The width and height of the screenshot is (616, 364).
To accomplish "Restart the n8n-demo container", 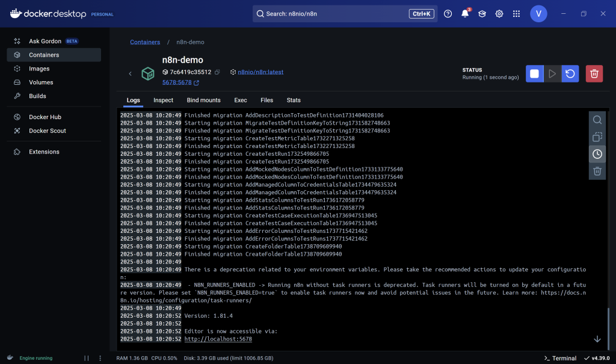I will tap(570, 73).
